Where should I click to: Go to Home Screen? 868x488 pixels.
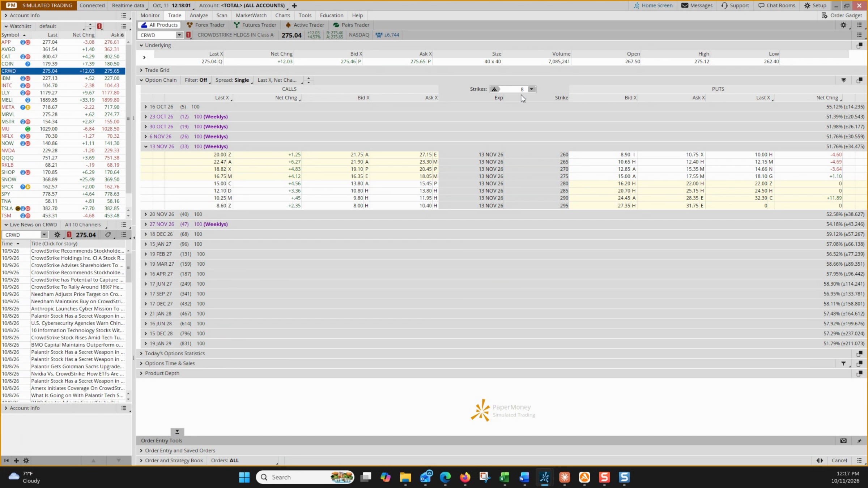653,5
